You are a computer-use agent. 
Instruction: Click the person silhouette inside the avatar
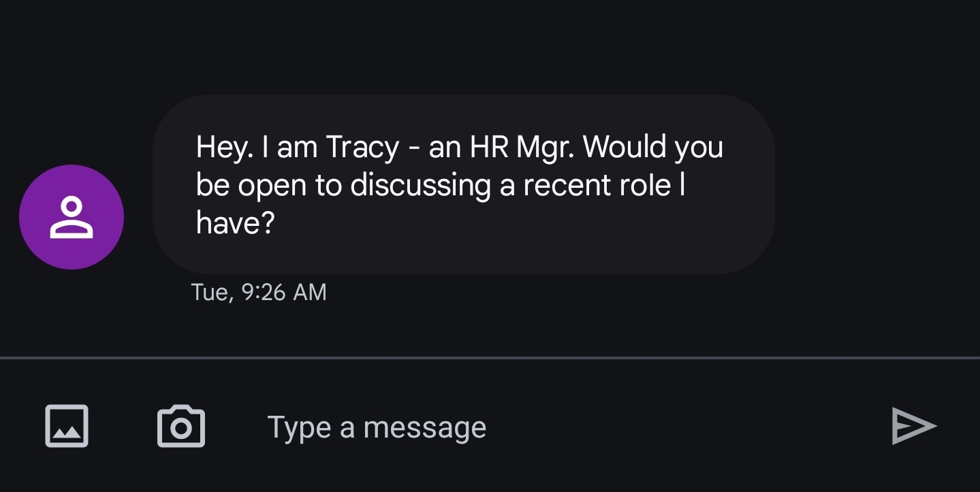tap(72, 217)
